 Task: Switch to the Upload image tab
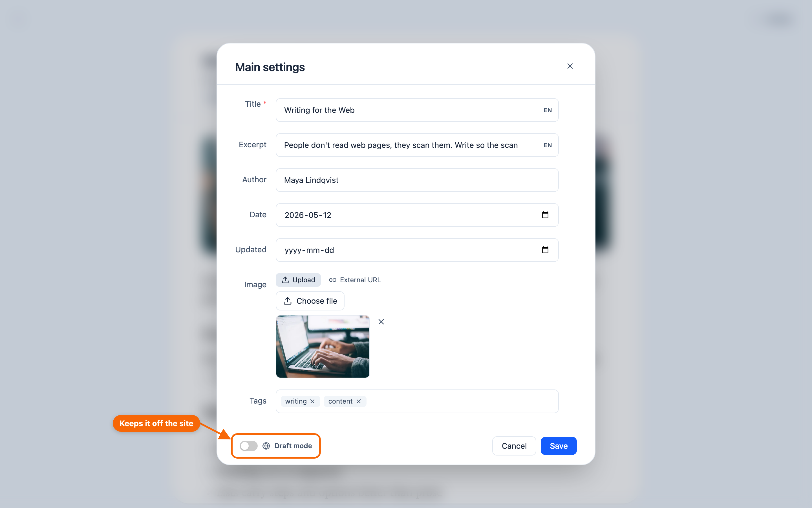coord(298,280)
